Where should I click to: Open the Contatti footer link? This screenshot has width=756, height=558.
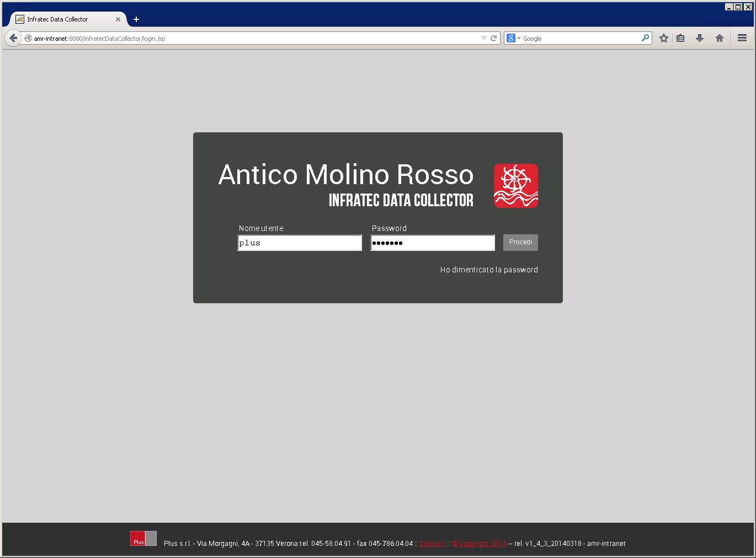432,544
